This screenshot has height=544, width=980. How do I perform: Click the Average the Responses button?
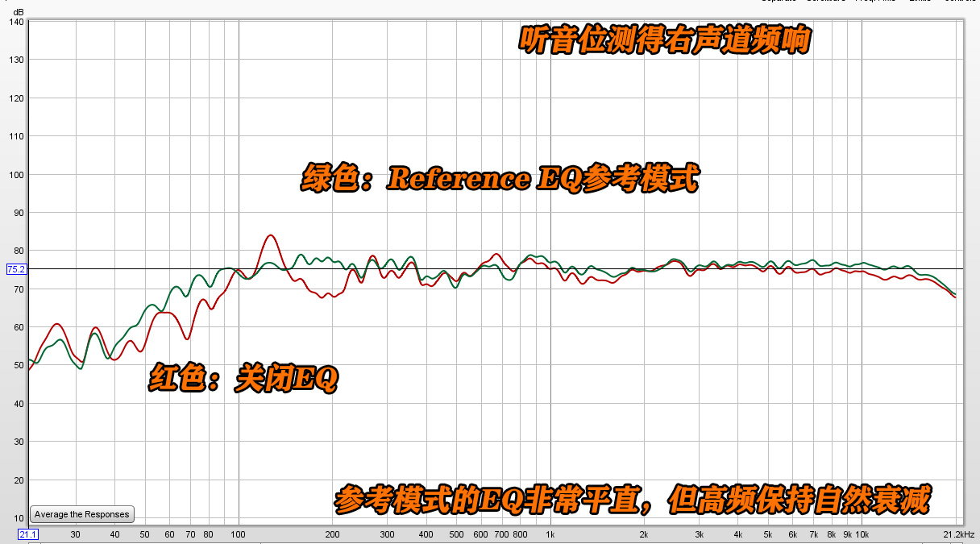[81, 514]
